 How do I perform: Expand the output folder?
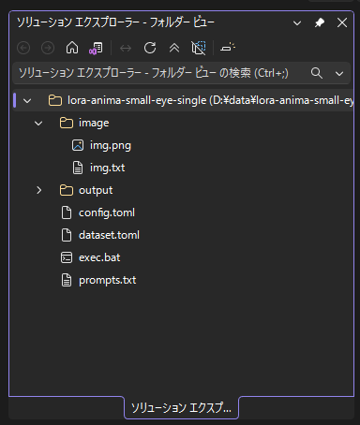coord(39,190)
